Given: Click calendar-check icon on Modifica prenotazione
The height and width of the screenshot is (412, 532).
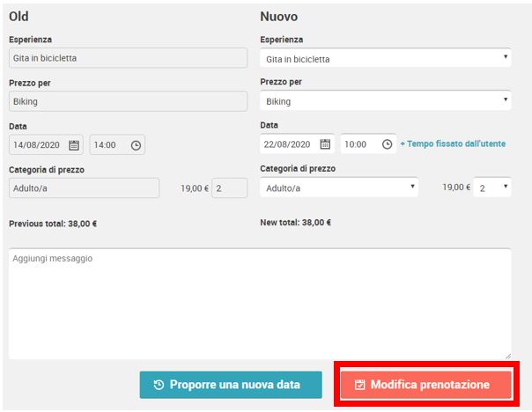Looking at the screenshot, I should [359, 385].
